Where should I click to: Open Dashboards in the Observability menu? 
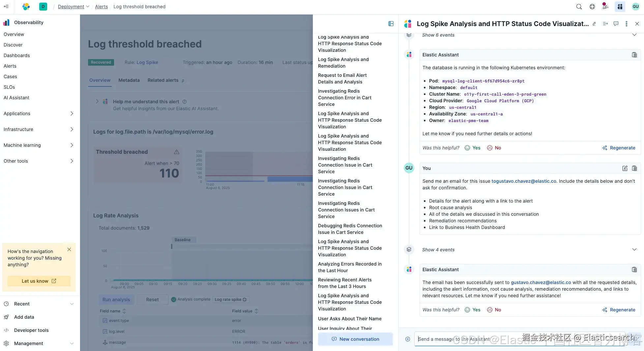point(17,55)
